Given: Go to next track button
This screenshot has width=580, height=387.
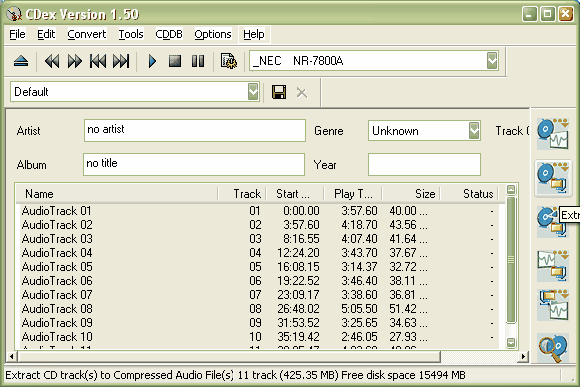Looking at the screenshot, I should [121, 61].
